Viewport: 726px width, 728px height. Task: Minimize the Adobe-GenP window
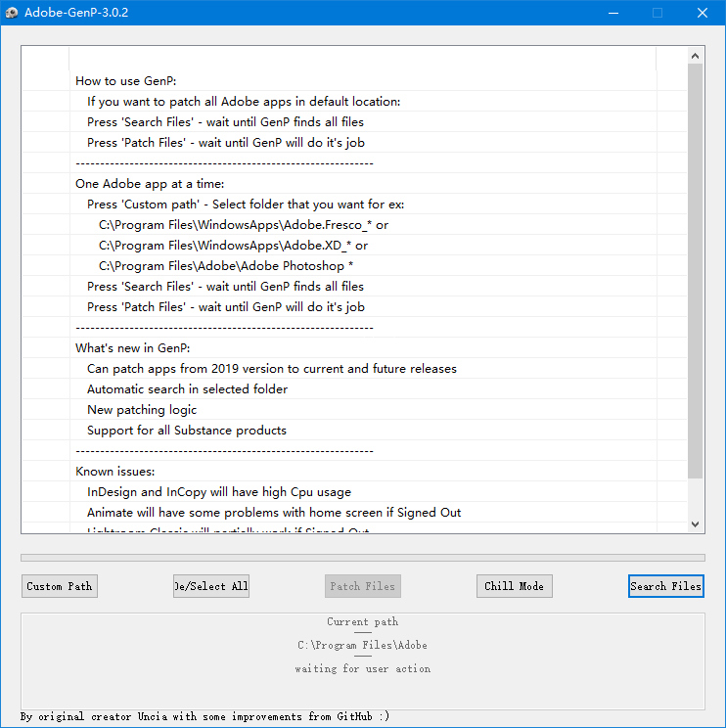(613, 13)
